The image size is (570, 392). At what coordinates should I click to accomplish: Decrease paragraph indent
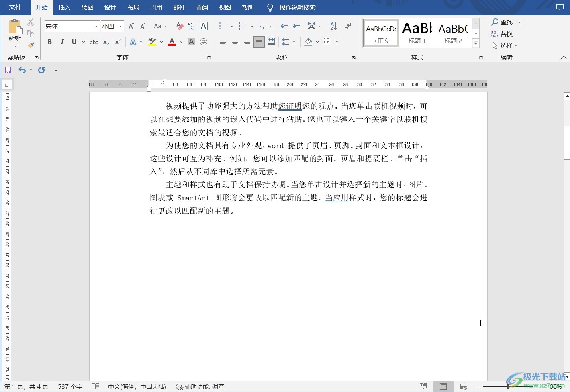(284, 26)
